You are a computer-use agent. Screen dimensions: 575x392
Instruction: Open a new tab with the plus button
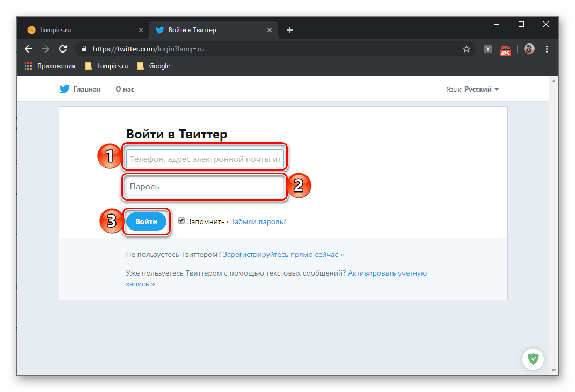290,30
